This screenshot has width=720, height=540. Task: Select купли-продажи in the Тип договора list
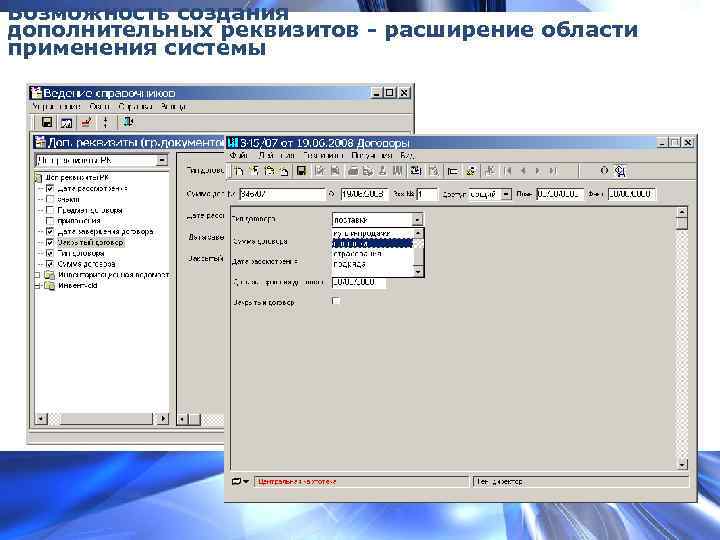(362, 233)
